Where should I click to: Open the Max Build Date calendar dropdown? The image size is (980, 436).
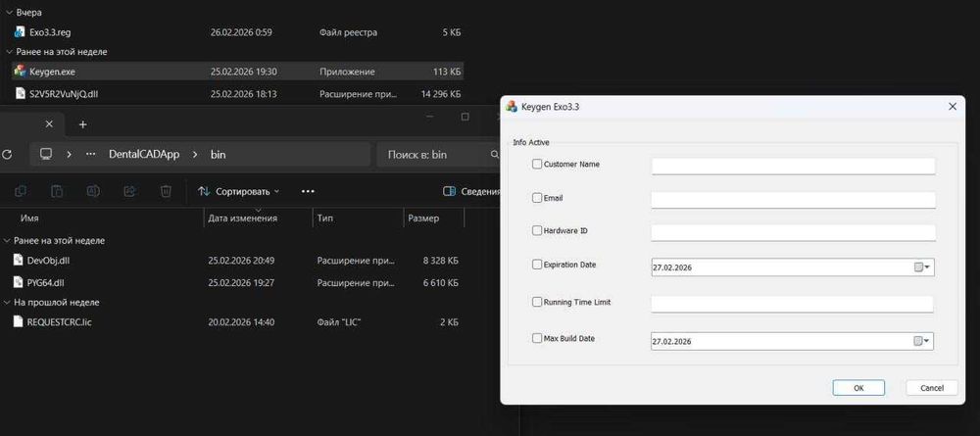(922, 341)
